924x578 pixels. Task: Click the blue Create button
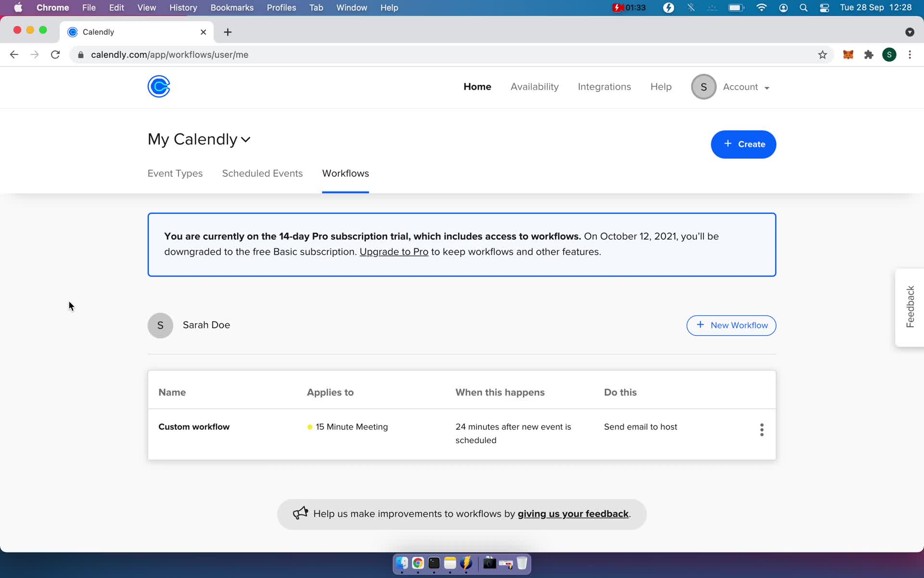pos(743,144)
